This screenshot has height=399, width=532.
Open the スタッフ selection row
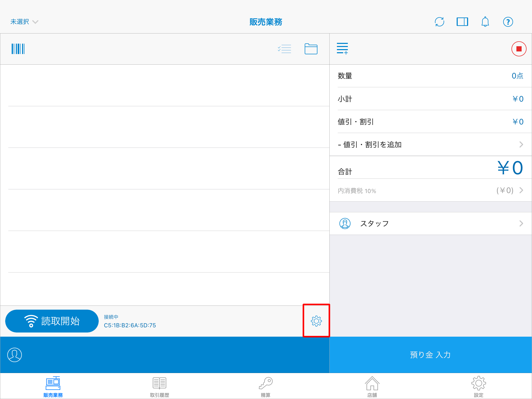point(430,223)
